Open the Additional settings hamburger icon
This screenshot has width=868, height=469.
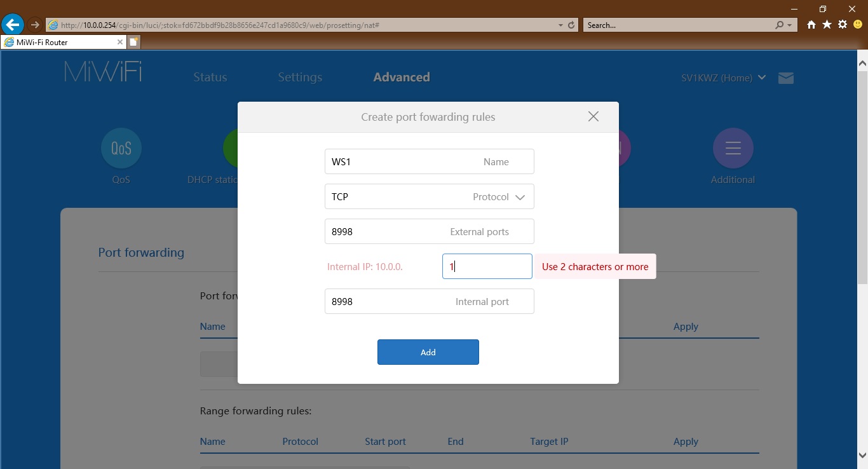pos(733,148)
